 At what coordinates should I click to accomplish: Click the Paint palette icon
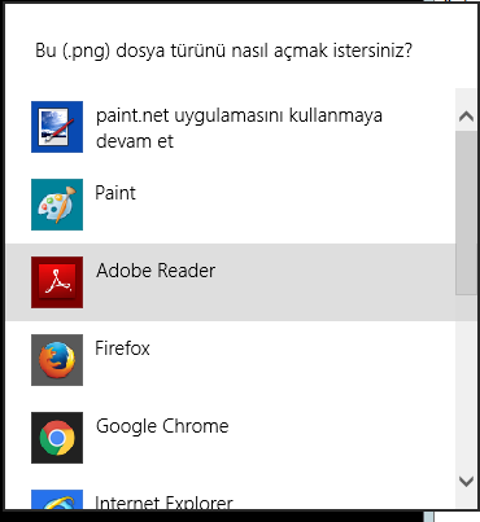(57, 205)
